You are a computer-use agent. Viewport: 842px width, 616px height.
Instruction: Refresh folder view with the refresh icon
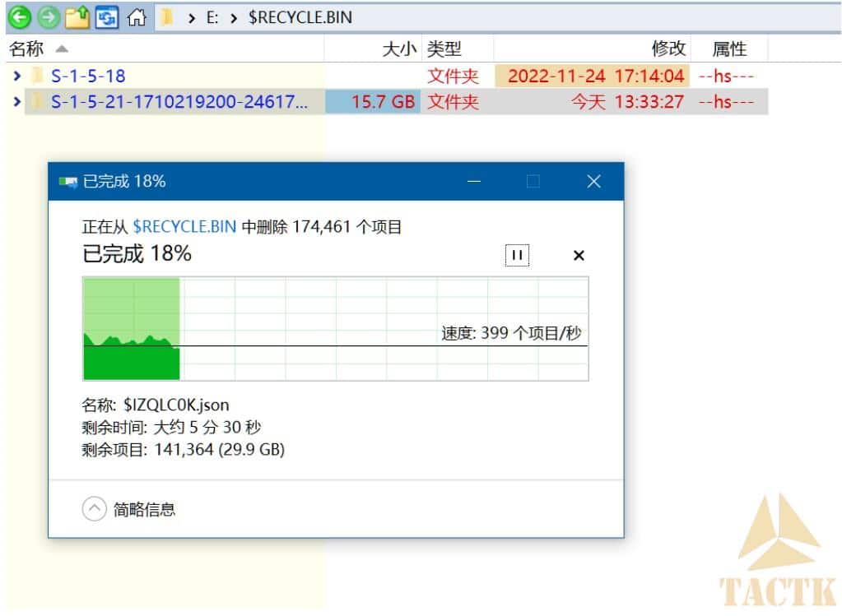tap(107, 18)
